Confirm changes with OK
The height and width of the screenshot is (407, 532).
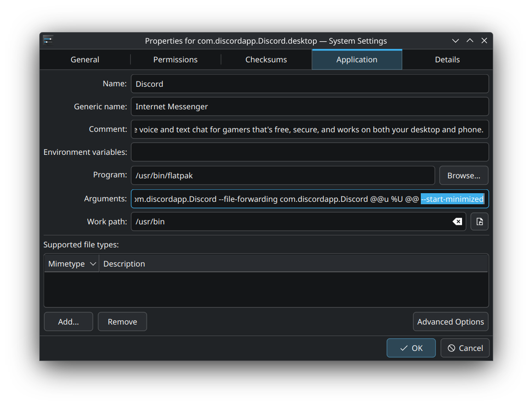pyautogui.click(x=411, y=348)
